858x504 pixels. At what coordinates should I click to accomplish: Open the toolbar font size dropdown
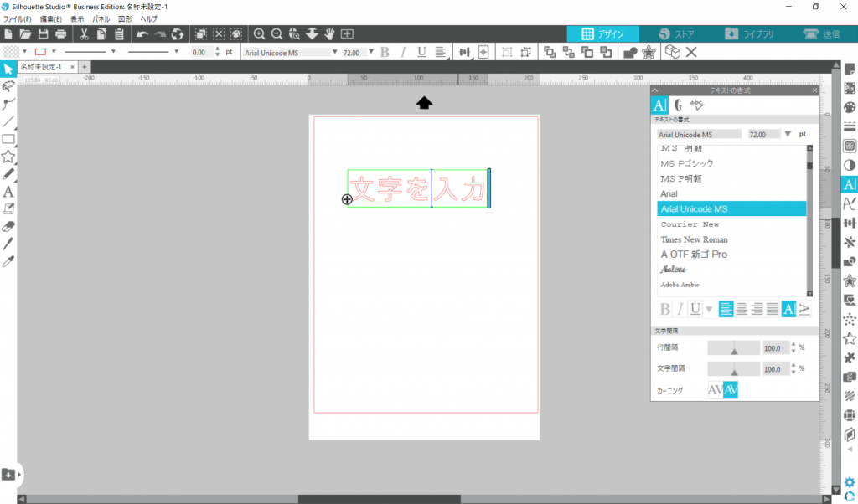click(371, 52)
